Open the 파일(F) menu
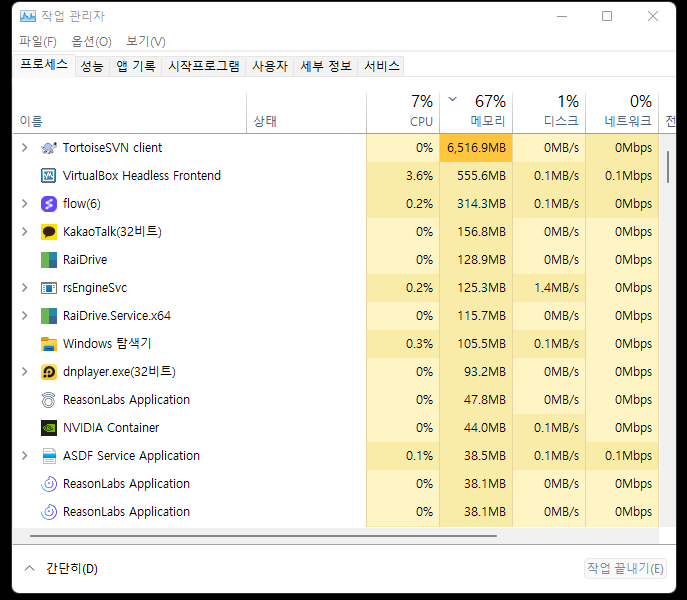This screenshot has height=600, width=687. (x=38, y=42)
